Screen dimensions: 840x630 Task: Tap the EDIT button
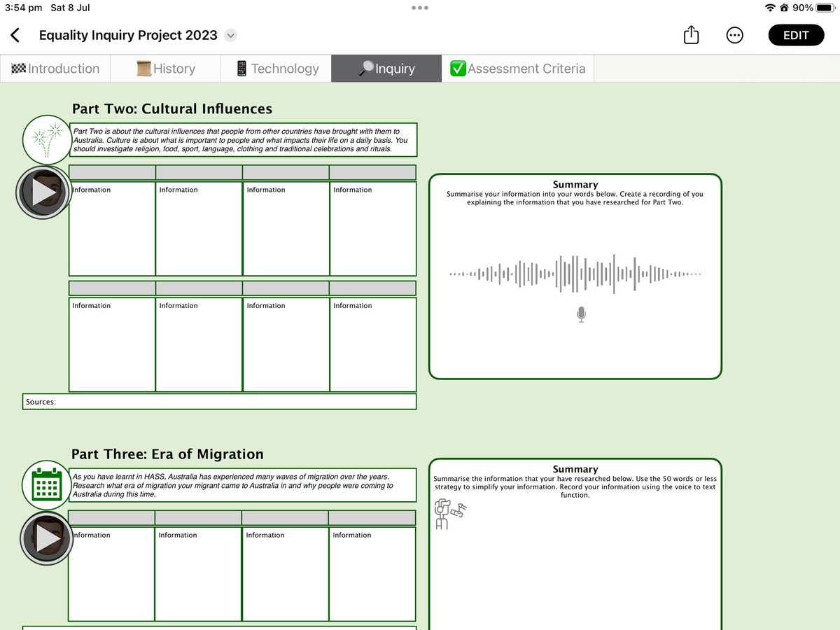(796, 35)
